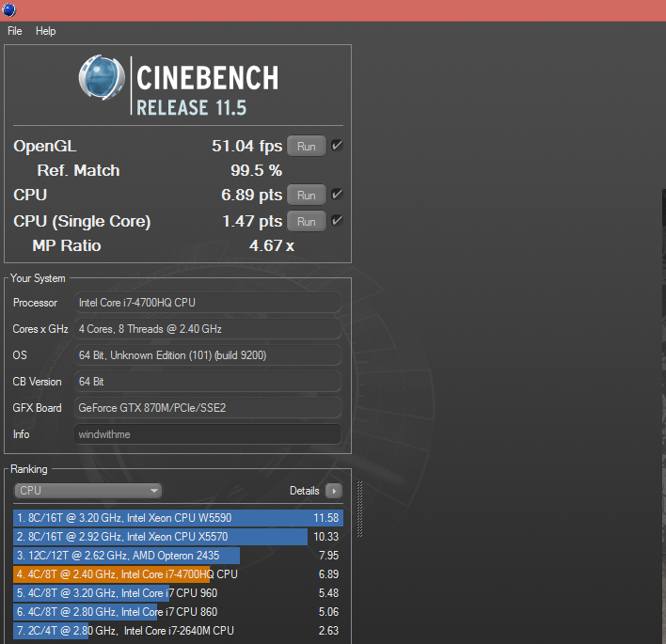Toggle the CPU Single Core checkbox

[337, 221]
